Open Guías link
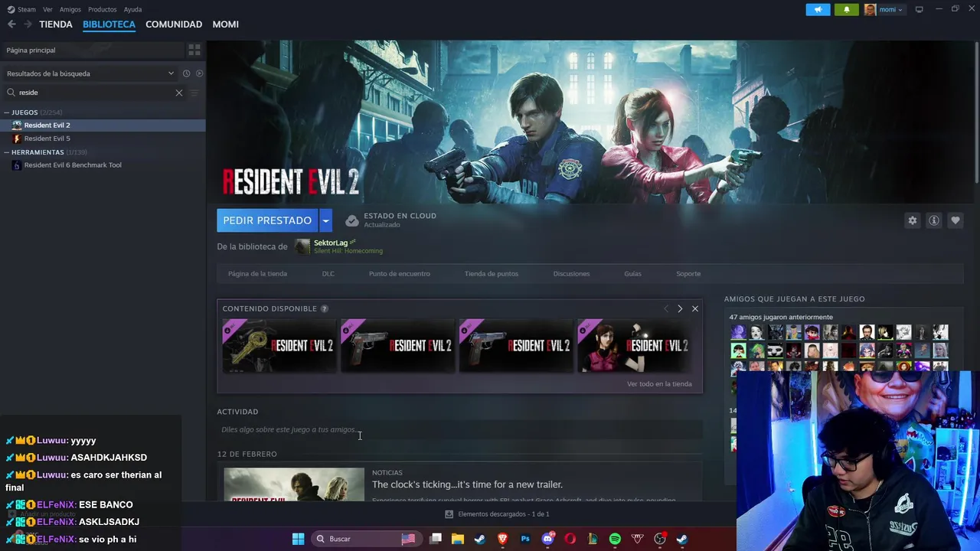980x551 pixels. pos(632,273)
